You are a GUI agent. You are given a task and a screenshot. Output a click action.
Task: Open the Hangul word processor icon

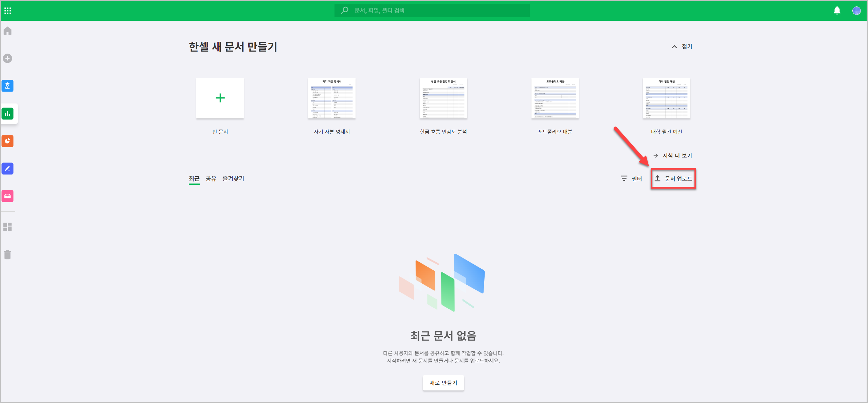(7, 86)
